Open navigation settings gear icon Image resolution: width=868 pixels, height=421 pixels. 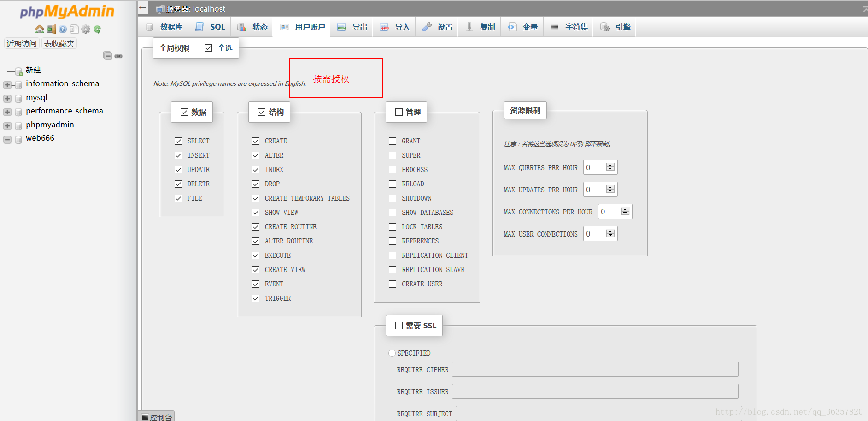(86, 29)
